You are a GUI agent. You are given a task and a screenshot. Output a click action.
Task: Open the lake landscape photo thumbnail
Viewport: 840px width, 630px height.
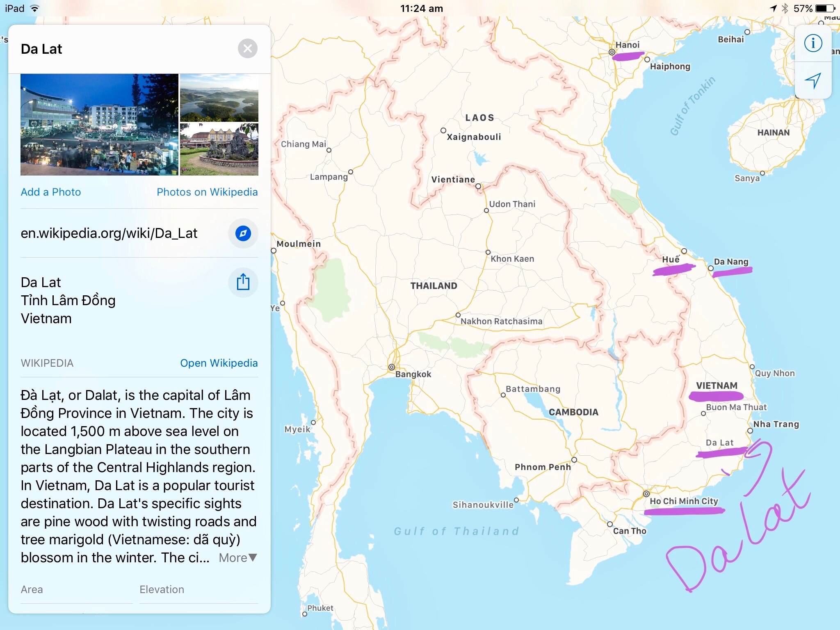tap(219, 98)
